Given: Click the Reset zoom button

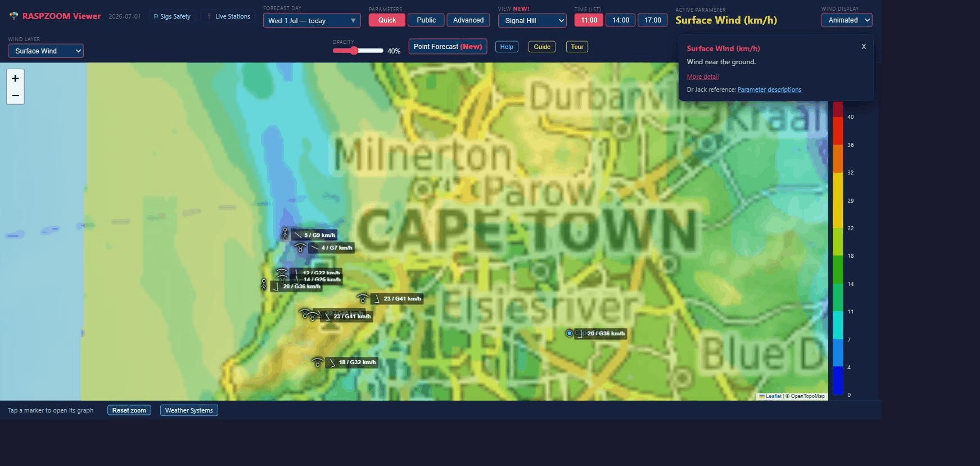Looking at the screenshot, I should tap(129, 410).
